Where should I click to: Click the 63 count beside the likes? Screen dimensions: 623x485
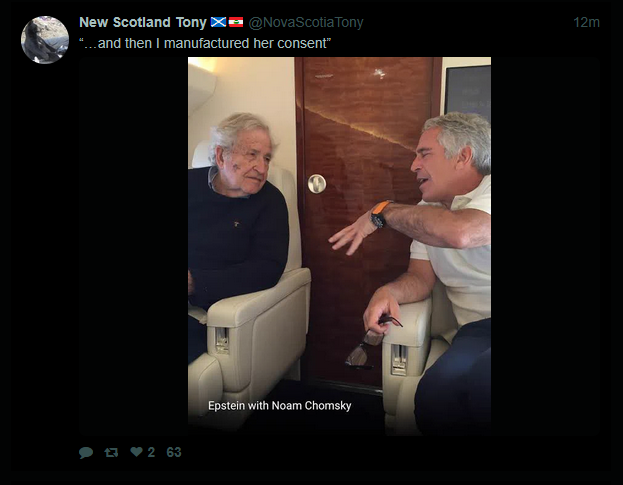pos(174,452)
